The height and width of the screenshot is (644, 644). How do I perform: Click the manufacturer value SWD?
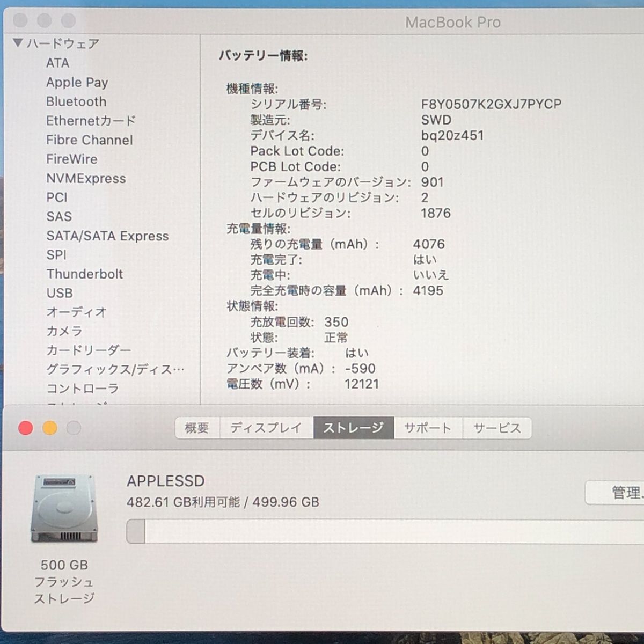tap(436, 120)
